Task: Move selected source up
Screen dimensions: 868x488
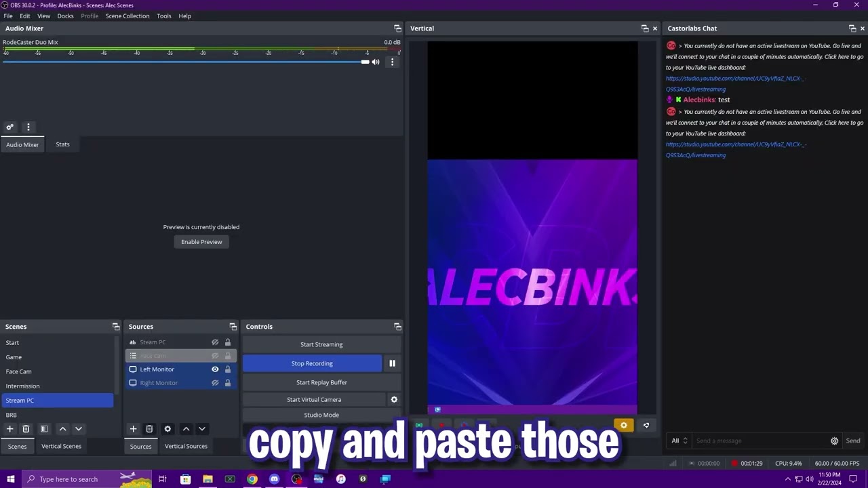Action: [186, 429]
